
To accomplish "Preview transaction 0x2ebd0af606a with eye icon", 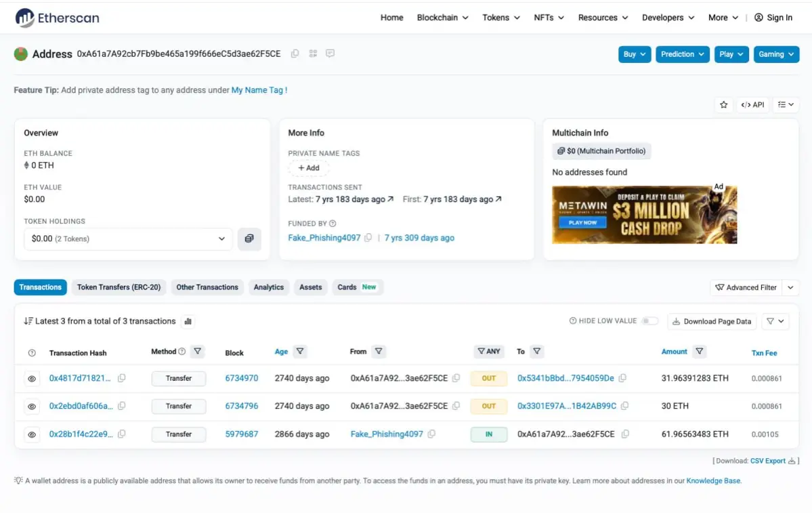I will click(x=32, y=406).
